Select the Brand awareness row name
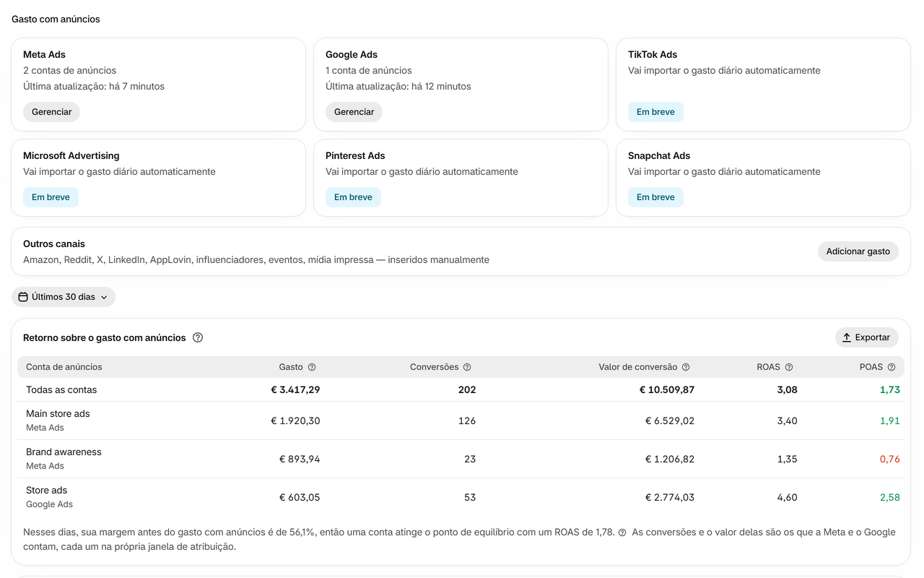924x578 pixels. 64,452
